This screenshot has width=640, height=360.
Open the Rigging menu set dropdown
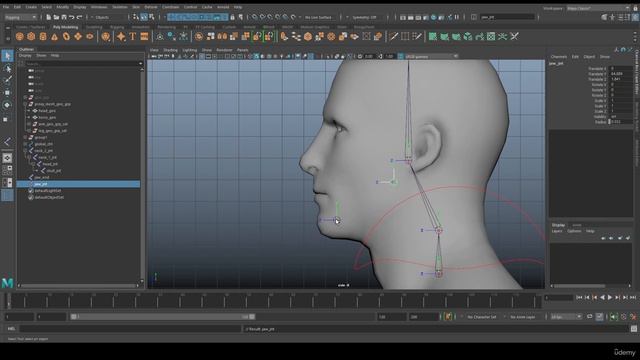click(x=20, y=17)
